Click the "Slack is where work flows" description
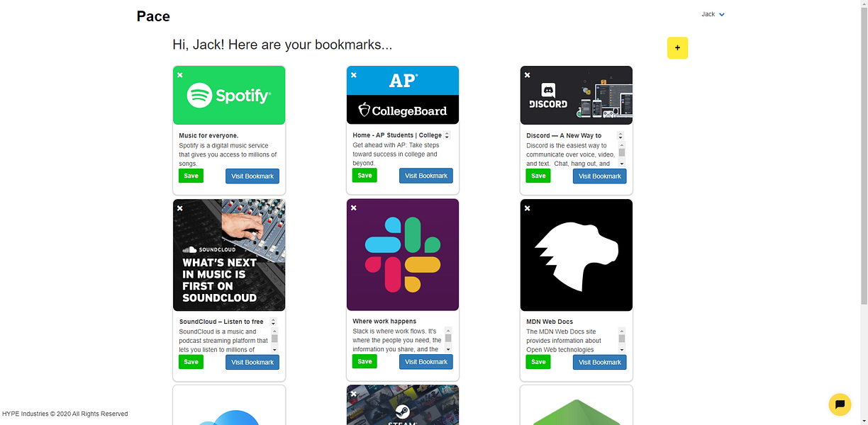 (397, 340)
